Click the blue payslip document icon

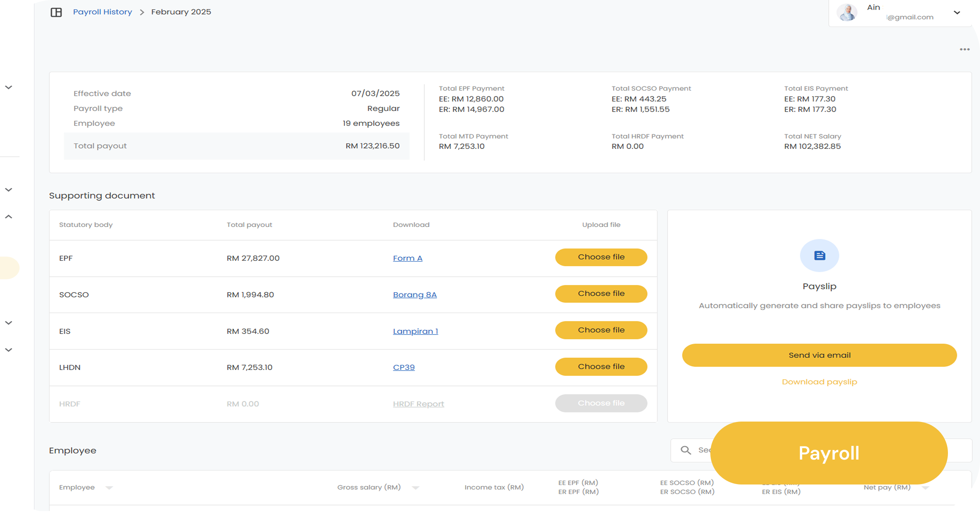coord(819,256)
